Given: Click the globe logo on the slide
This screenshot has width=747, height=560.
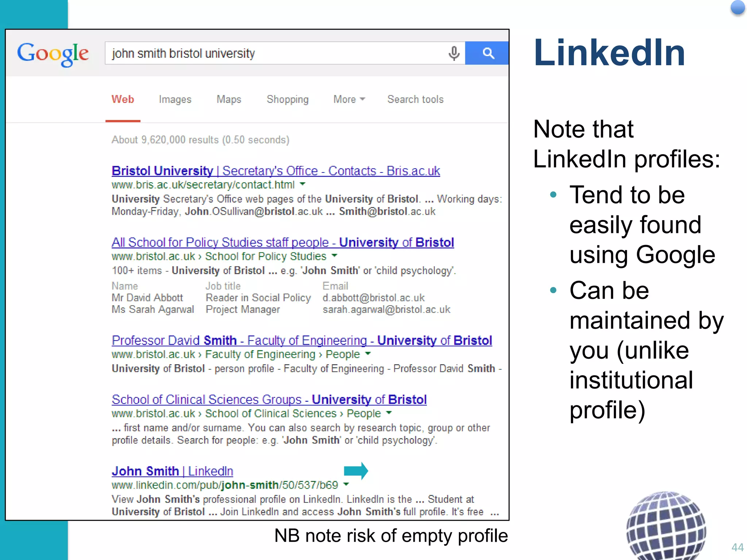Looking at the screenshot, I should pos(666,525).
